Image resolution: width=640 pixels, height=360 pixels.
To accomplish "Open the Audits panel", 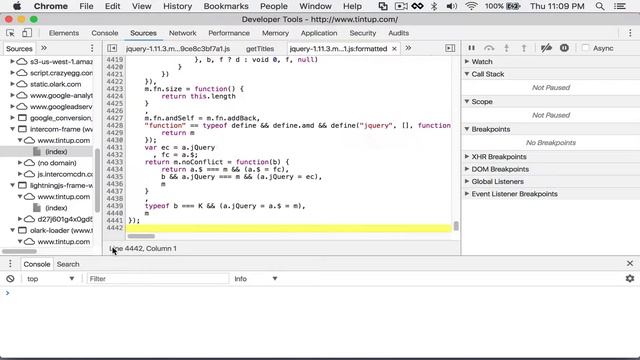I will tap(398, 33).
